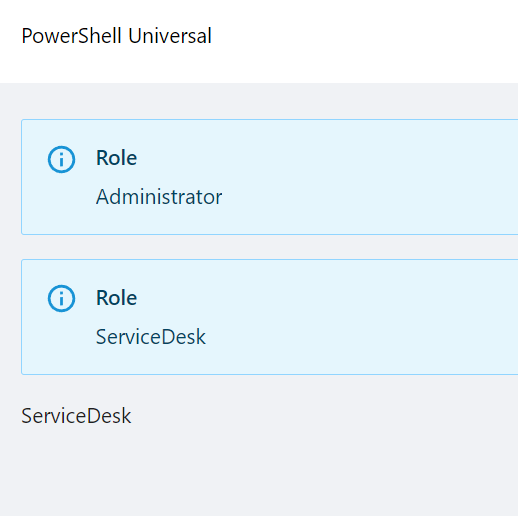Click the ServiceDesk role alert box
Screen dimensions: 518x516
point(270,317)
